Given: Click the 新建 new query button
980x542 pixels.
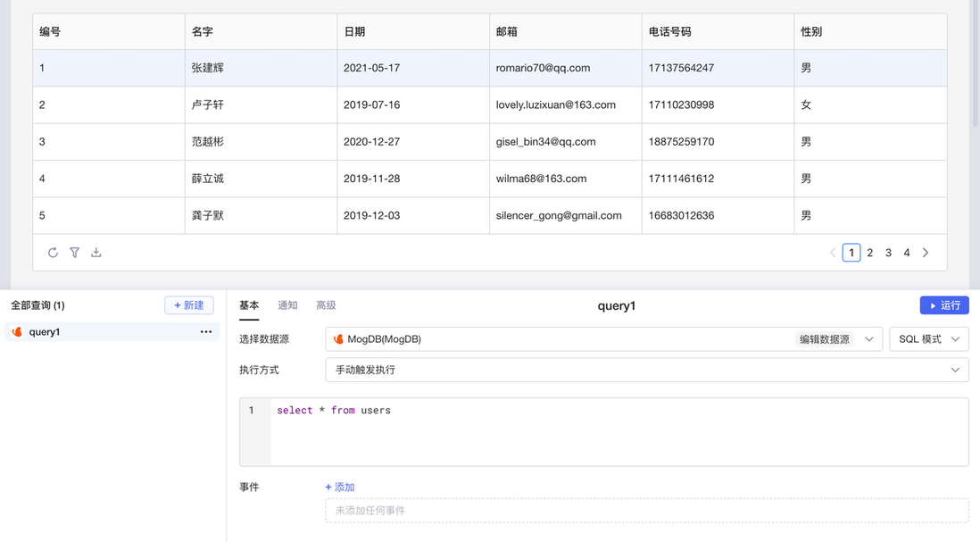Looking at the screenshot, I should pyautogui.click(x=188, y=305).
